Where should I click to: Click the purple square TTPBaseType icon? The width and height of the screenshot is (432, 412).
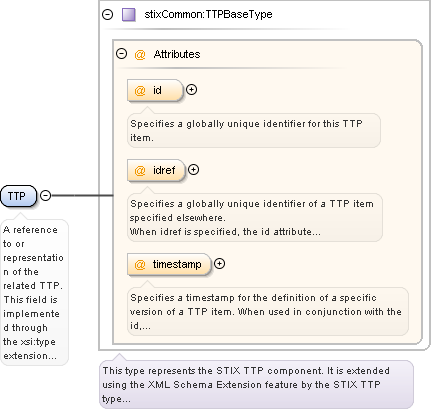tap(128, 15)
